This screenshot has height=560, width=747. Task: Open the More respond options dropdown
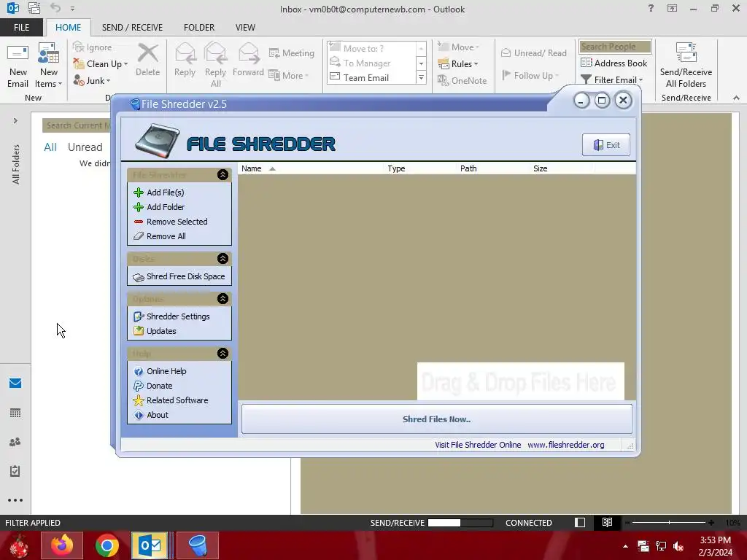coord(289,75)
